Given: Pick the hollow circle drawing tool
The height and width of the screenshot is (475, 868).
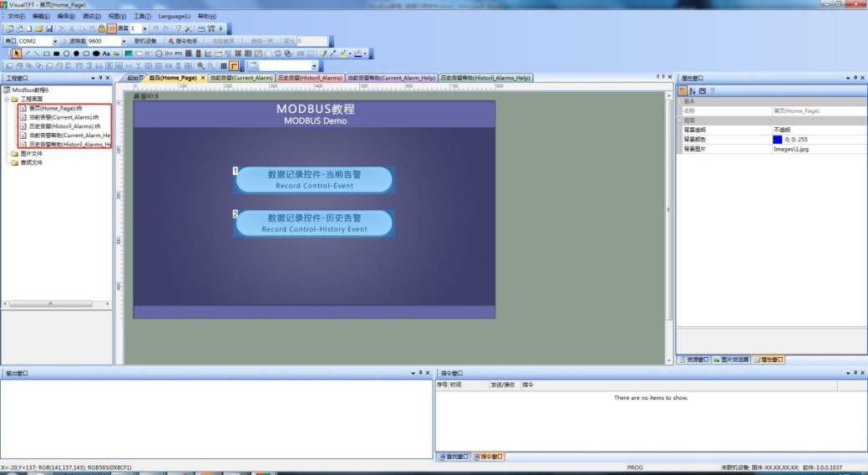Looking at the screenshot, I should tap(67, 54).
